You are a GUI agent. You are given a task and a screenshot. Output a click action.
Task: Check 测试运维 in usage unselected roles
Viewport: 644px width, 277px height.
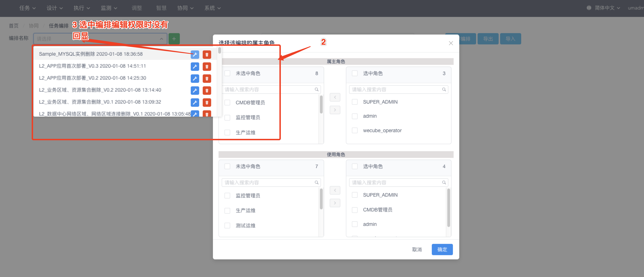[227, 225]
